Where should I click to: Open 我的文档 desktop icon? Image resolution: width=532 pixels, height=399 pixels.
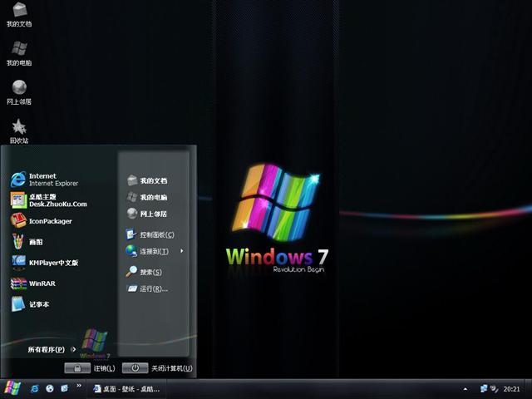pos(19,15)
